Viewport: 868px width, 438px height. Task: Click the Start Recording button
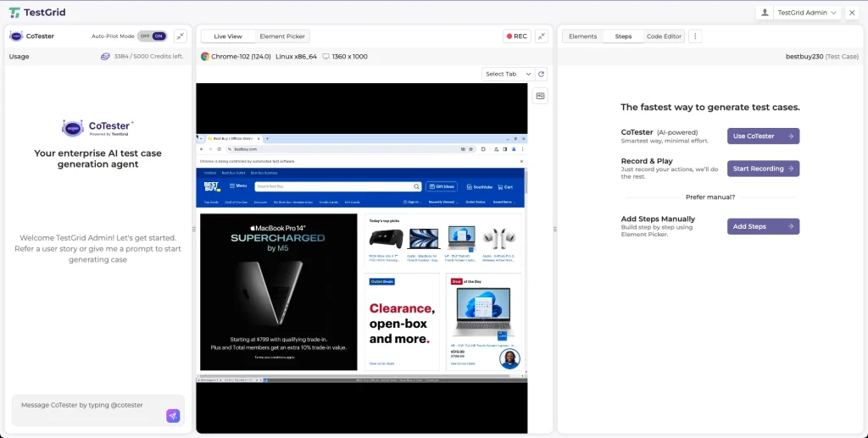(x=763, y=169)
